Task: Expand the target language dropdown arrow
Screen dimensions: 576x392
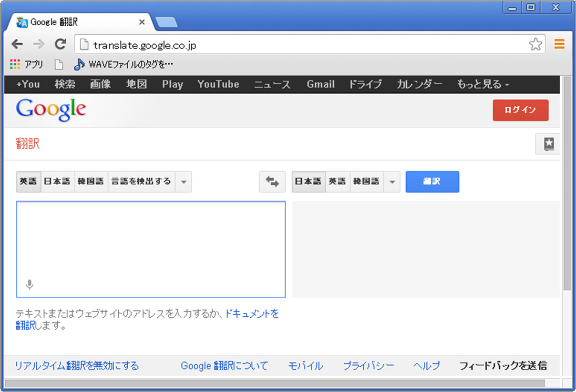Action: tap(392, 182)
